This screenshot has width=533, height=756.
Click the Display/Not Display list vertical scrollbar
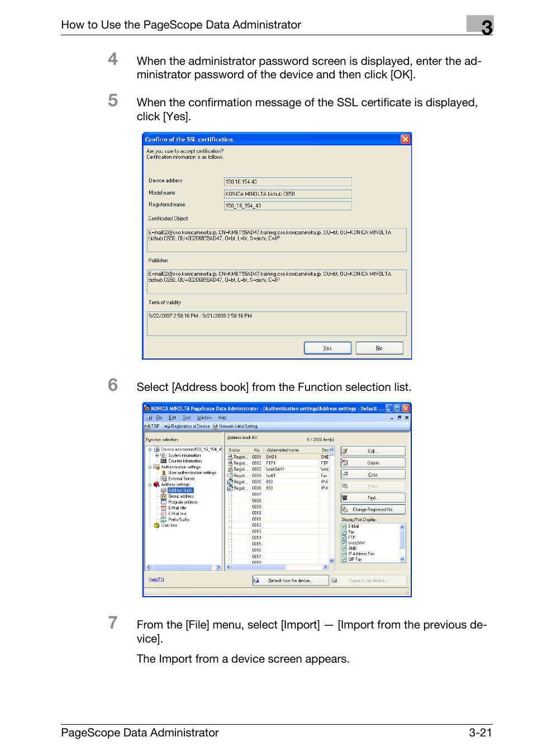(402, 543)
